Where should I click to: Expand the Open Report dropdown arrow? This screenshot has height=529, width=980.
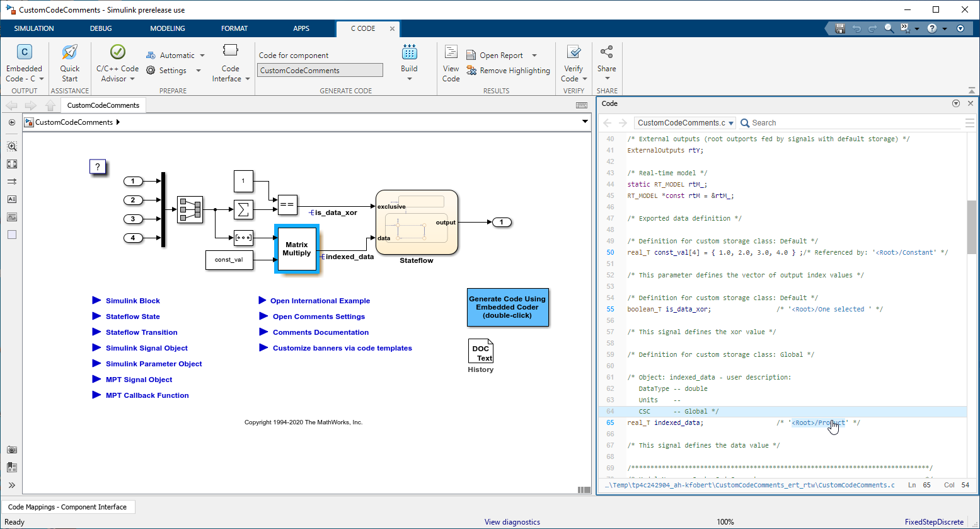tap(534, 55)
